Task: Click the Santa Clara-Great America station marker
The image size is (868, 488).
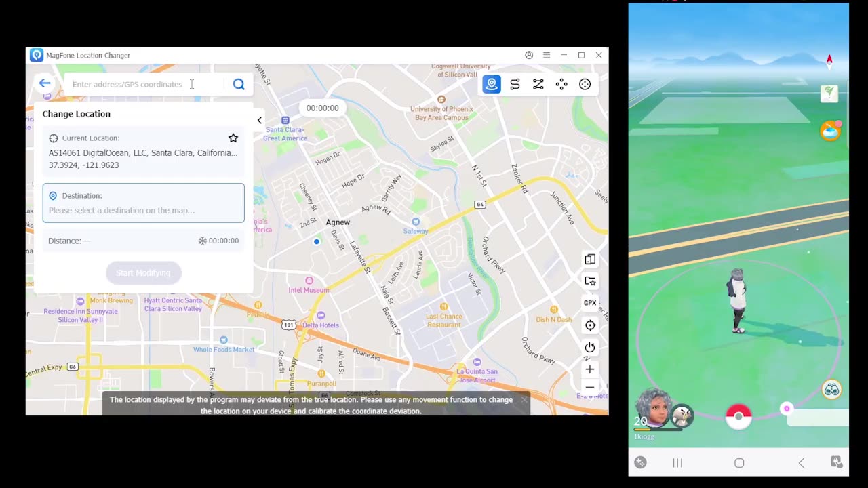Action: (x=285, y=120)
